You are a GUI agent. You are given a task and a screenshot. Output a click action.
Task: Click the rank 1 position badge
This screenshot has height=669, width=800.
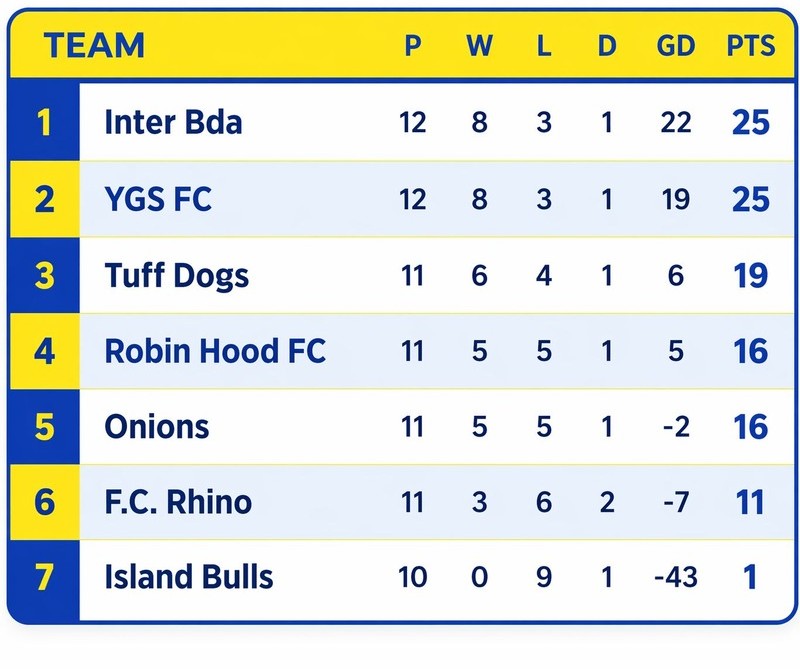point(44,123)
